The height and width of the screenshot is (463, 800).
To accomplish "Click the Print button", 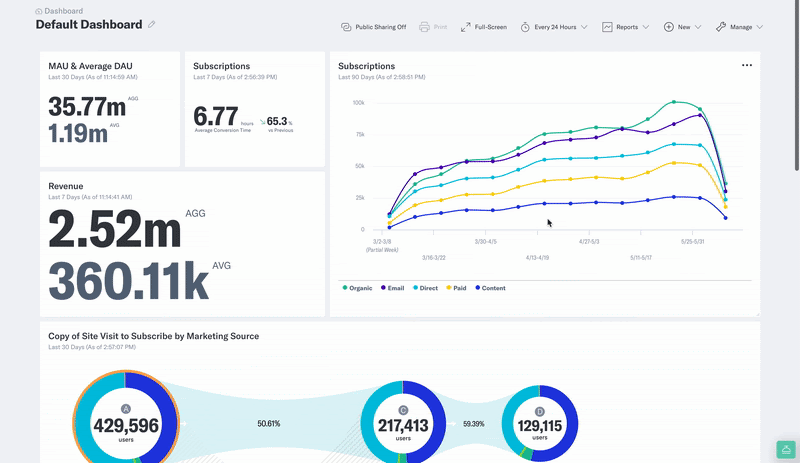I will click(x=433, y=27).
